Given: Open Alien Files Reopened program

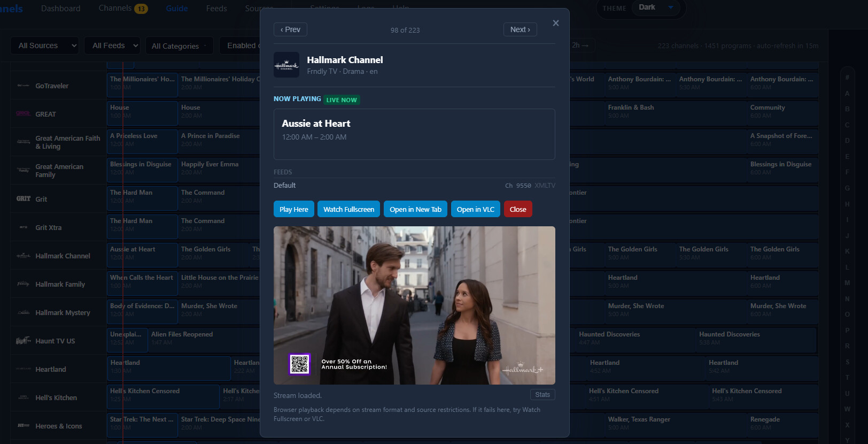Looking at the screenshot, I should (x=204, y=340).
